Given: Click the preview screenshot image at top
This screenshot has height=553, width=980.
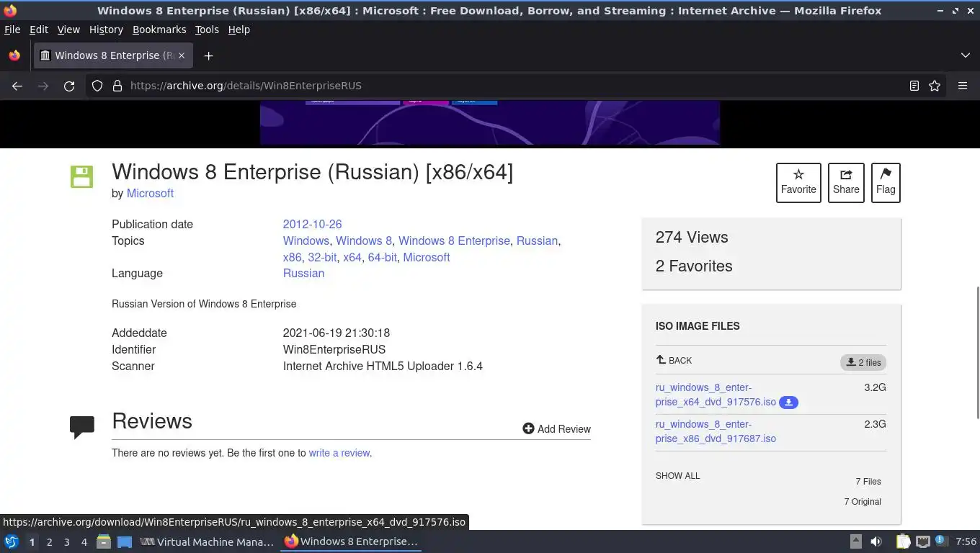Looking at the screenshot, I should pos(490,122).
